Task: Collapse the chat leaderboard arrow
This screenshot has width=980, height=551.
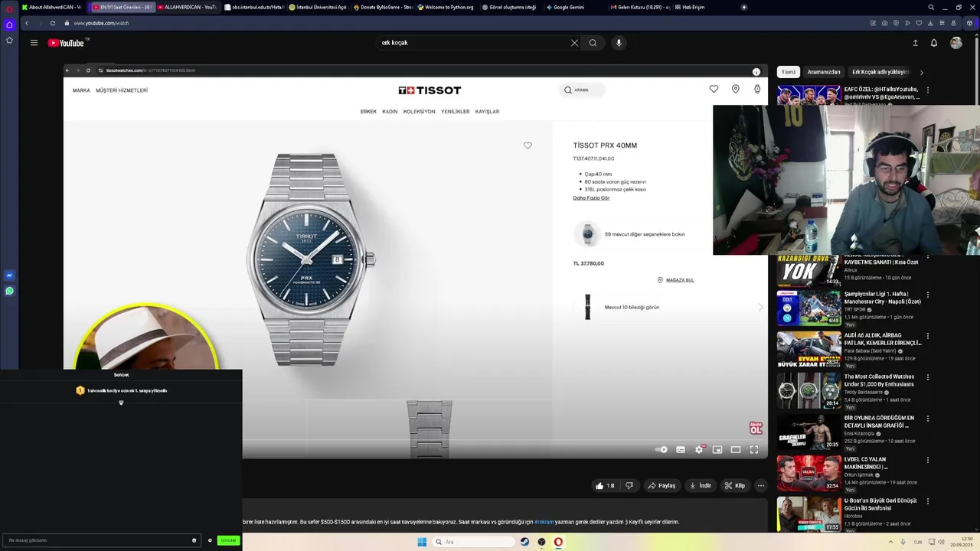Action: tap(121, 403)
